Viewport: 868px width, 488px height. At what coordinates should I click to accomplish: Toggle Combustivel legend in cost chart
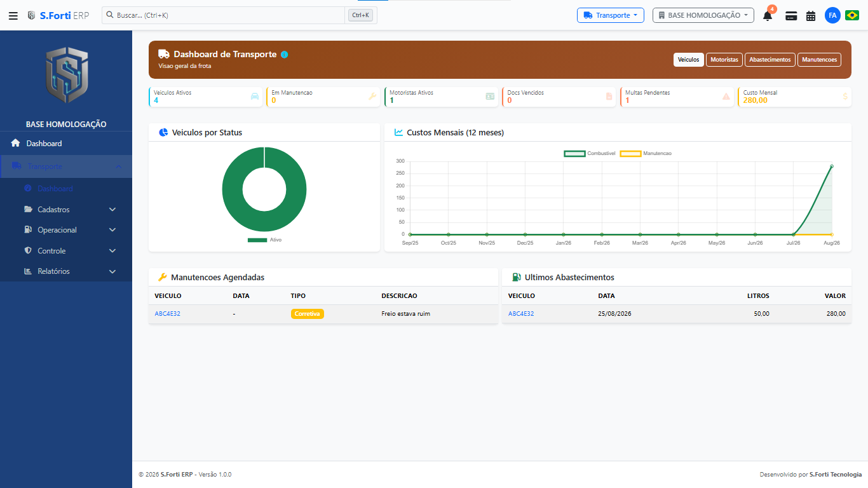(x=589, y=154)
